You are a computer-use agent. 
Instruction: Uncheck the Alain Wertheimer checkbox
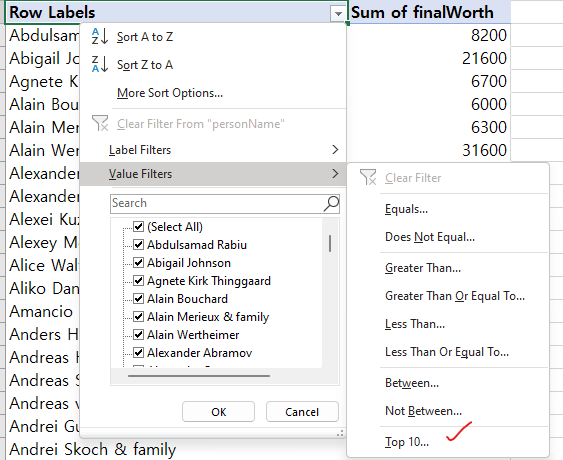coord(139,334)
